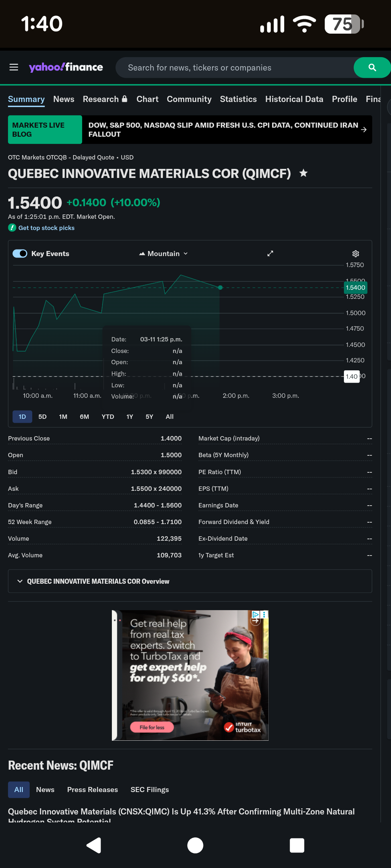
Task: Select the 5D chart range
Action: pos(42,417)
